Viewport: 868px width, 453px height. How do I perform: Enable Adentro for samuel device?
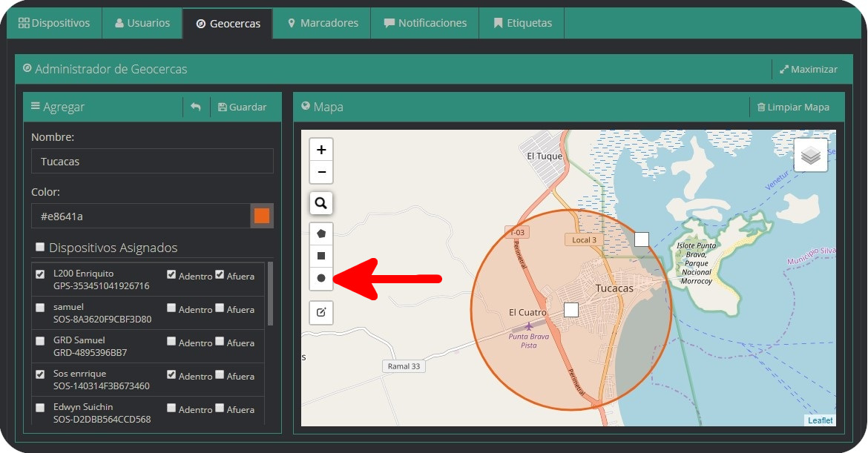point(171,308)
